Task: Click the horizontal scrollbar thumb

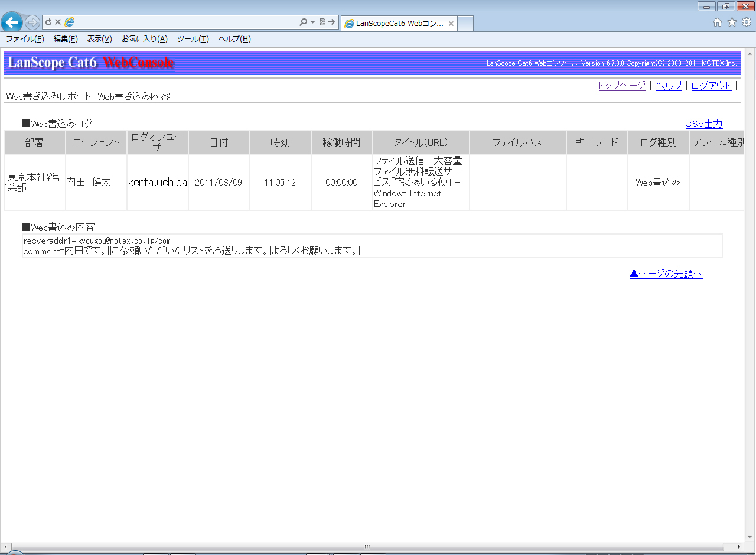Action: (x=367, y=547)
